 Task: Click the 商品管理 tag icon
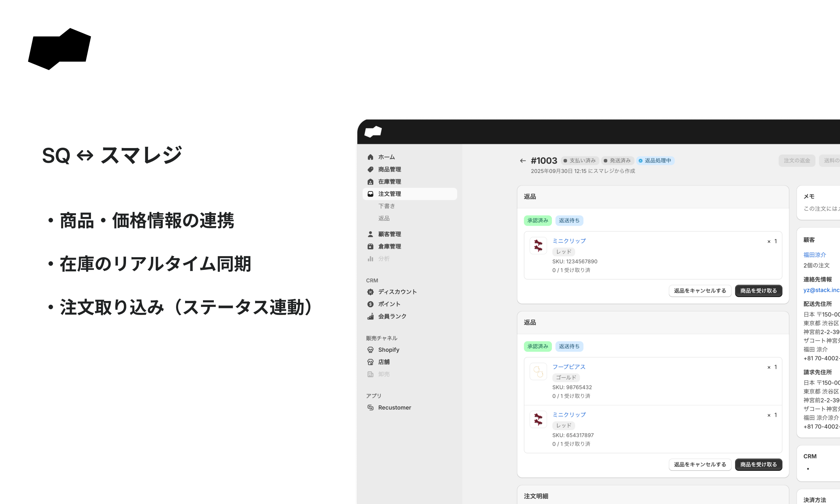click(x=370, y=169)
